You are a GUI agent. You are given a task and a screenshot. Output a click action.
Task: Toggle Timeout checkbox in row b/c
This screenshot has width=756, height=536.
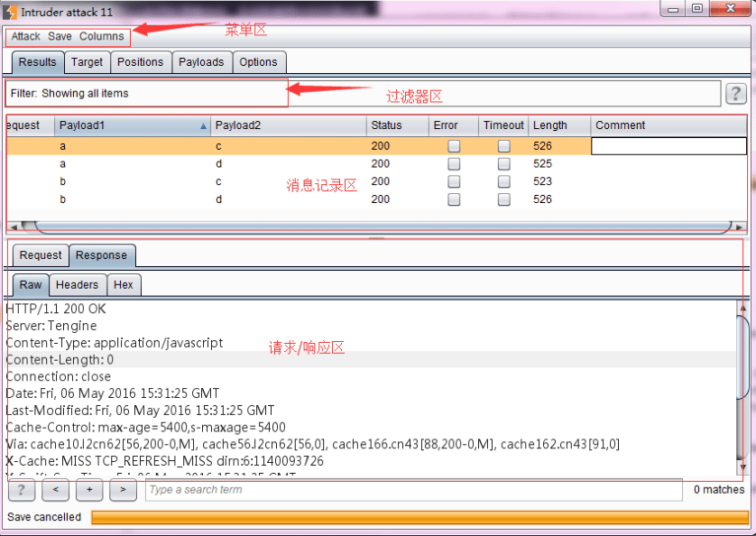[503, 181]
